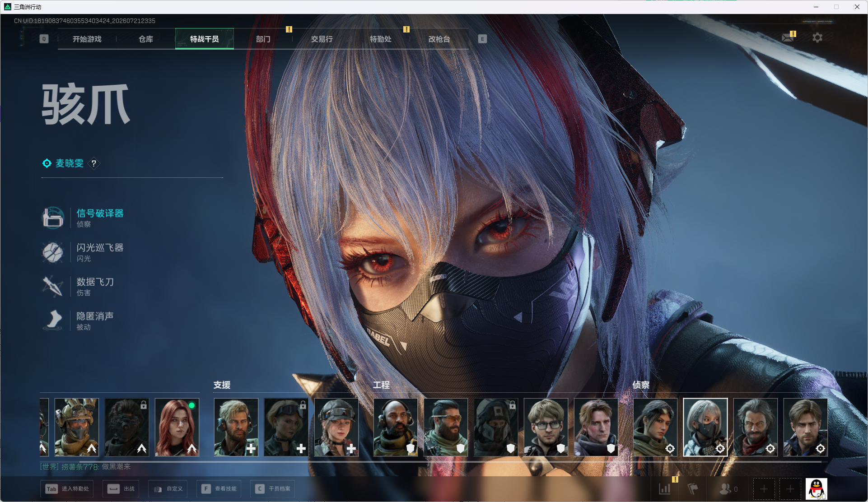
Task: Click the 侦察 class category label
Action: click(x=641, y=385)
